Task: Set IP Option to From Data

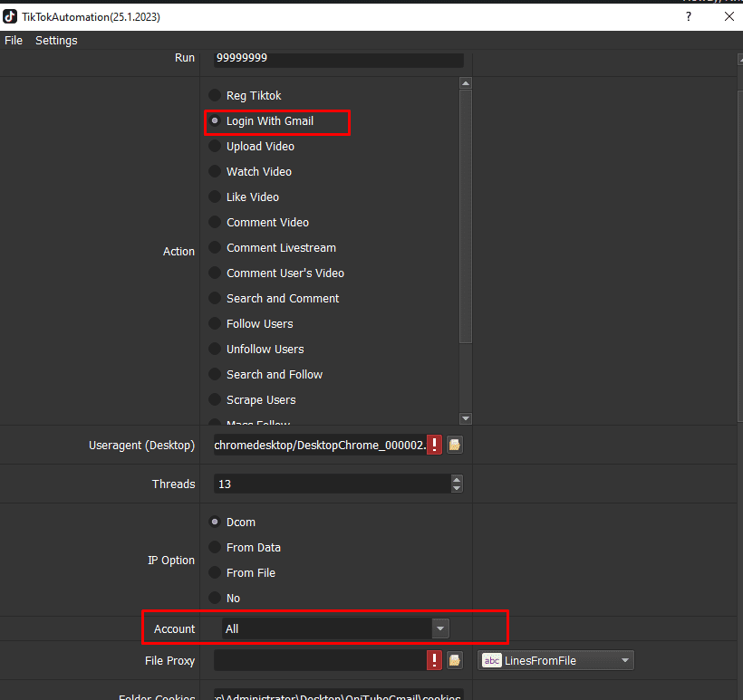Action: [x=245, y=548]
